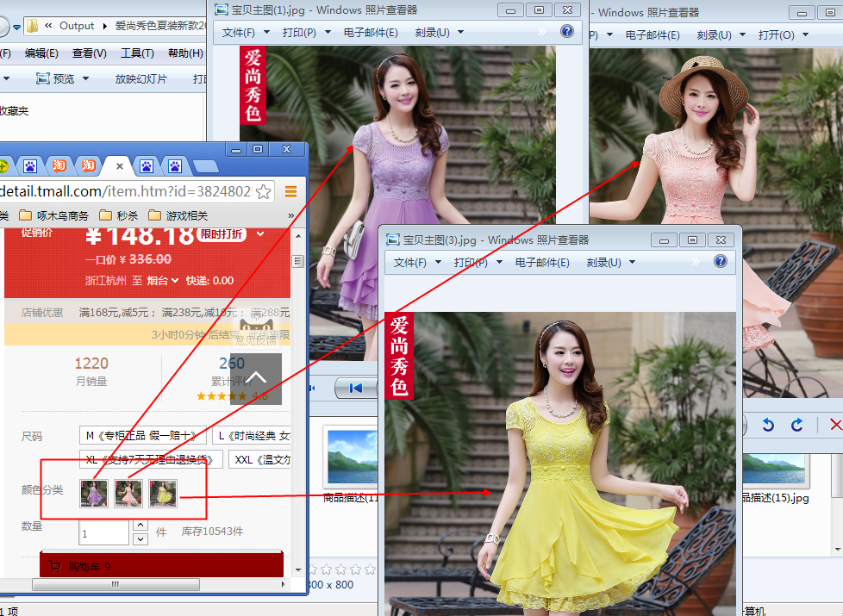The height and width of the screenshot is (616, 843).
Task: Open 工具(T) menu in Explorer window
Action: [x=137, y=53]
